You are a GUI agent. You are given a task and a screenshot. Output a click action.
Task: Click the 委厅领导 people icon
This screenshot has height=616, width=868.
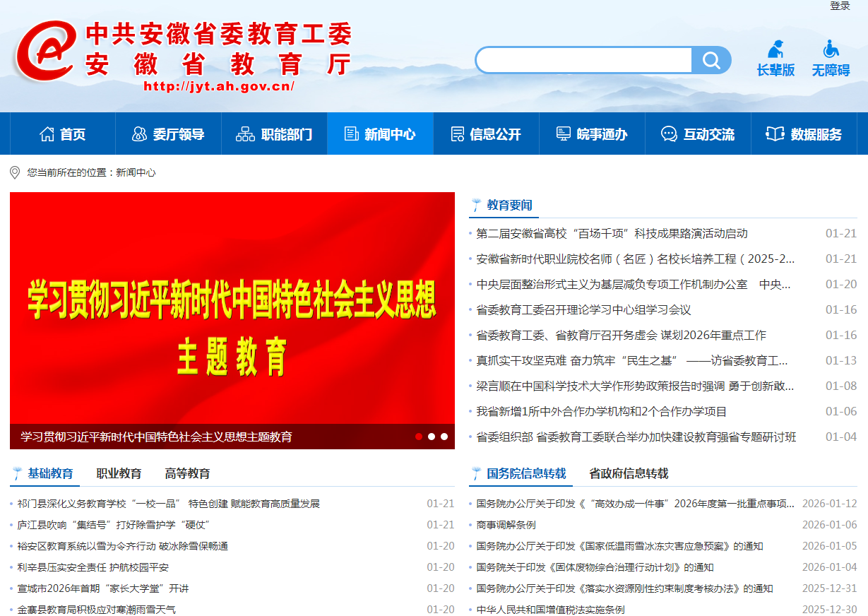(x=140, y=134)
